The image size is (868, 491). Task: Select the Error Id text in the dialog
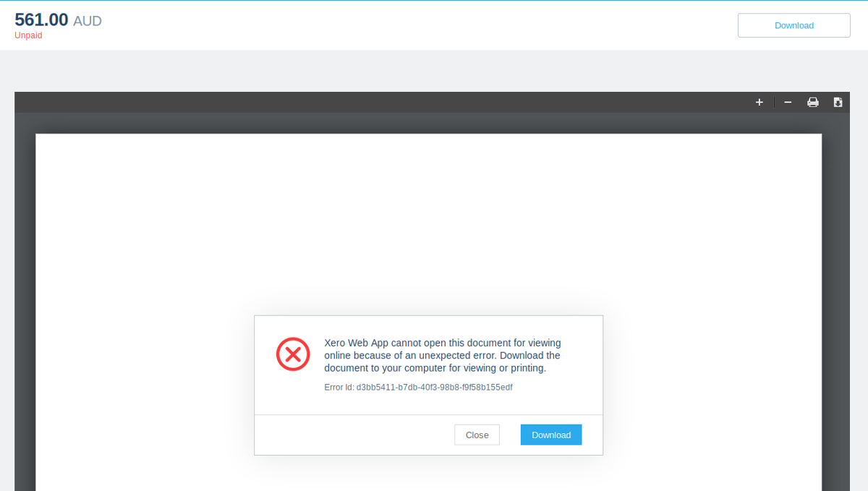click(x=418, y=387)
